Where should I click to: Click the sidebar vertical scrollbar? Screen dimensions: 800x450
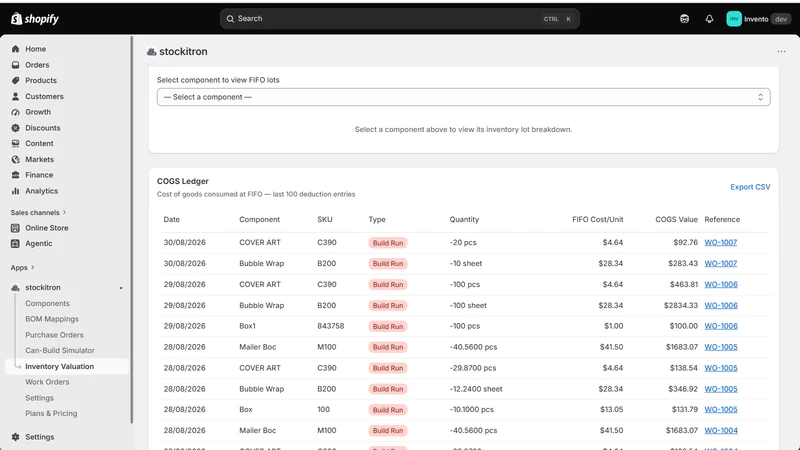[x=132, y=230]
